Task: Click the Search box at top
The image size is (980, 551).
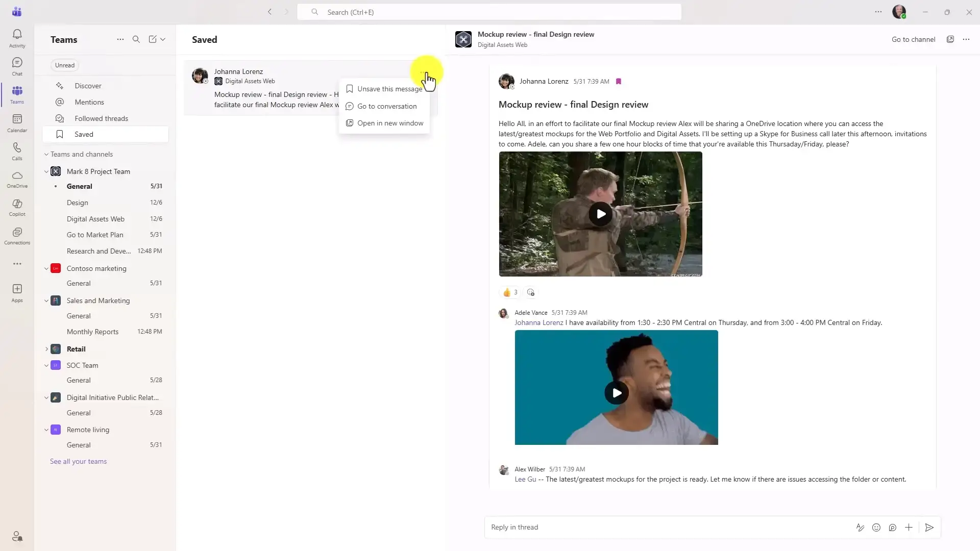Action: click(x=489, y=12)
